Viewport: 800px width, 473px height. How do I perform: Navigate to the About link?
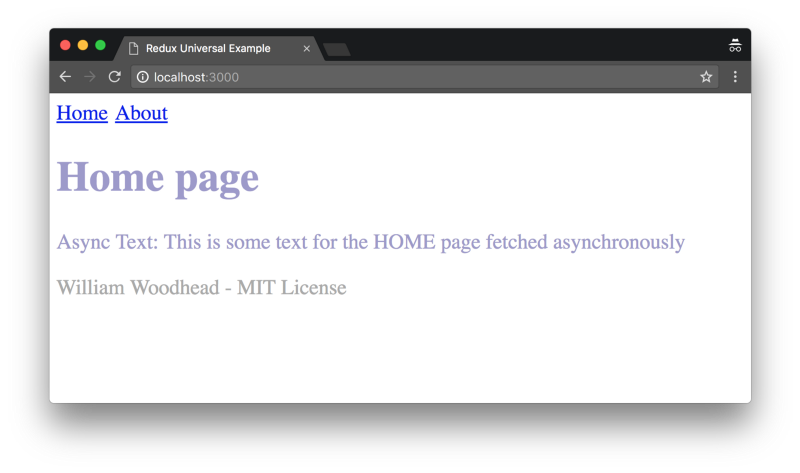point(141,113)
